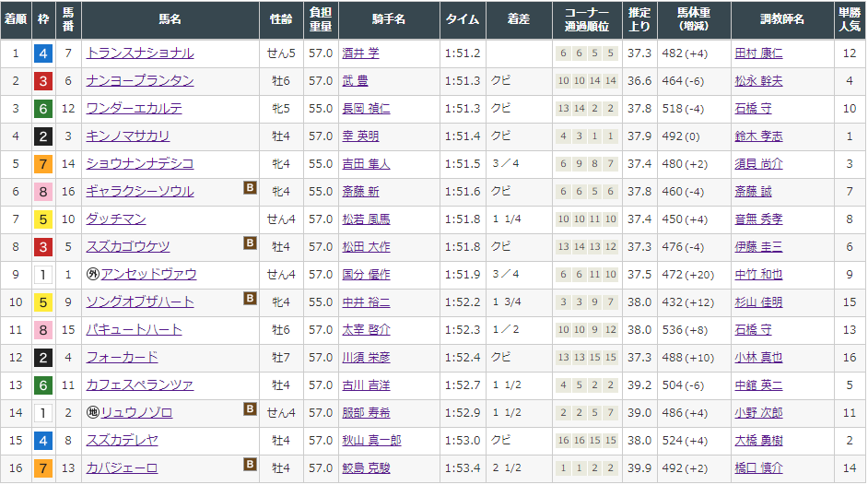Click black frame box 2 in キンノマサカリ row
The height and width of the screenshot is (485, 868).
tap(43, 136)
